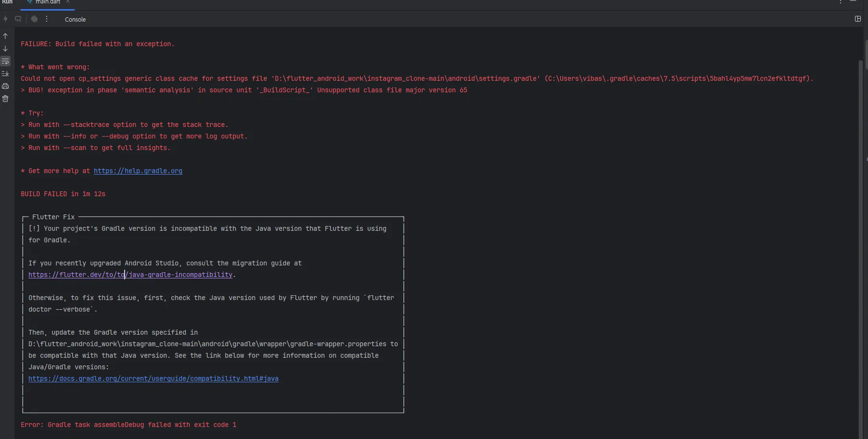868x439 pixels.
Task: Click the 'Then, update the Gradle version specified in' line
Action: point(113,333)
